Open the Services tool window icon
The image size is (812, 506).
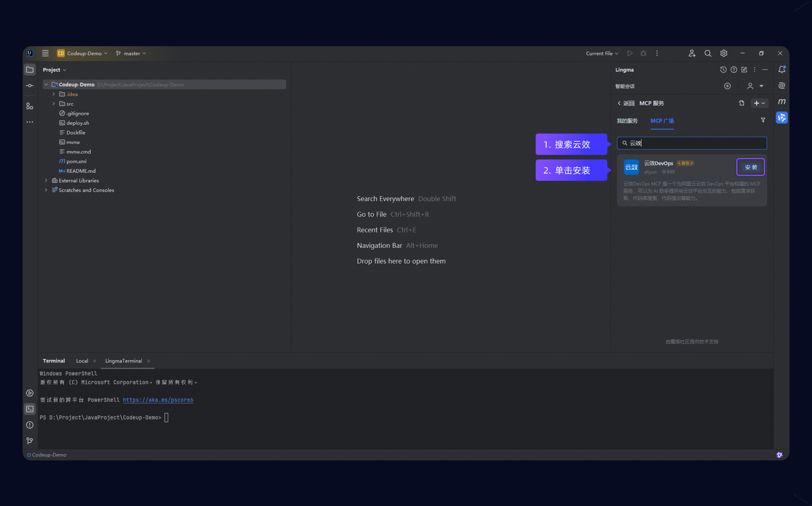30,393
